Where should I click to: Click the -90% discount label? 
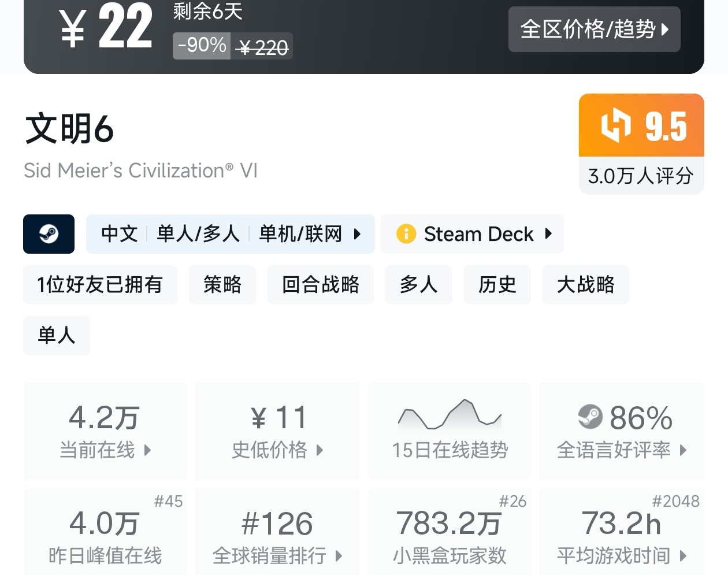(x=202, y=46)
